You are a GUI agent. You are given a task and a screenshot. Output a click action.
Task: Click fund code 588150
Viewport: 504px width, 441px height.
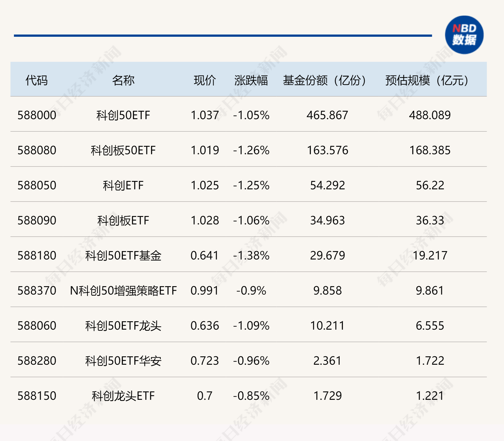pos(37,396)
